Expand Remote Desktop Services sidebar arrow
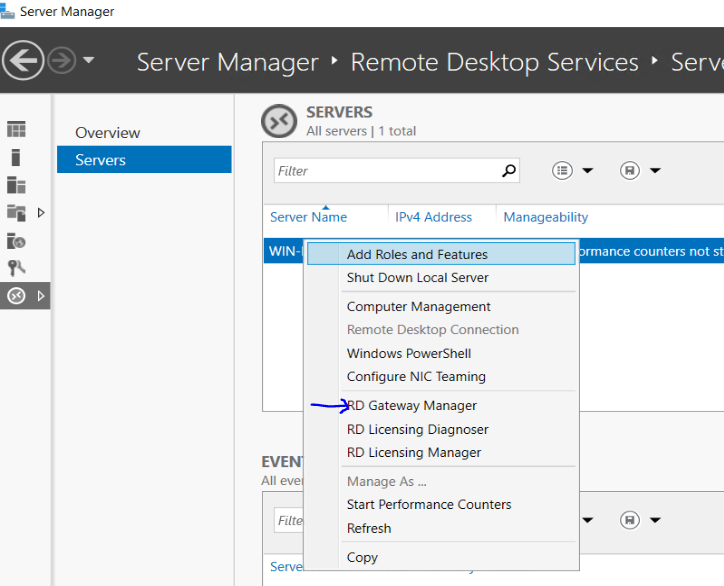 coord(41,296)
